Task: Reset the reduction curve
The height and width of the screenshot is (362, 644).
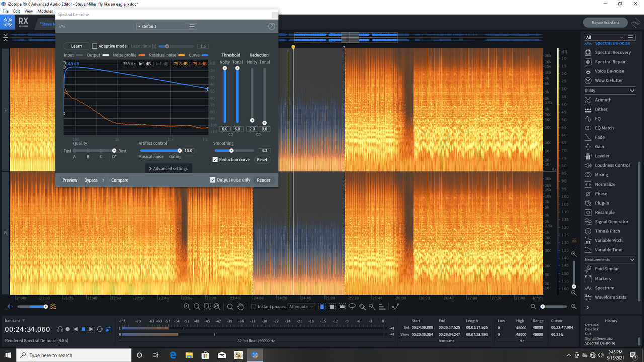Action: (262, 160)
